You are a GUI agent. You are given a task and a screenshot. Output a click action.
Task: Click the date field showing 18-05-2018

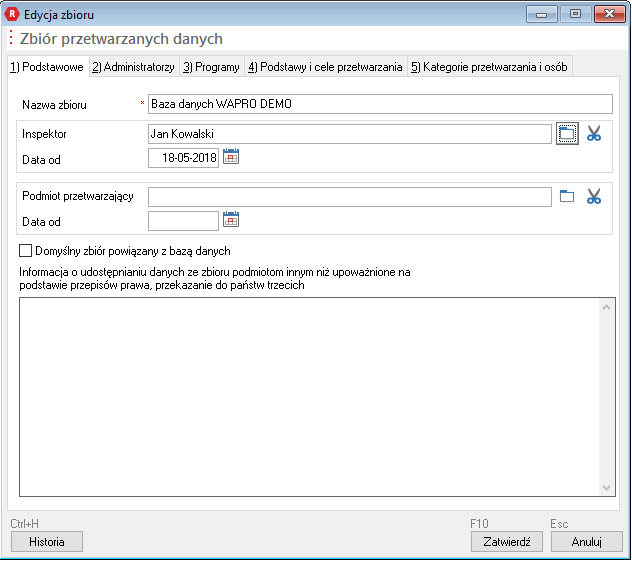pos(183,158)
